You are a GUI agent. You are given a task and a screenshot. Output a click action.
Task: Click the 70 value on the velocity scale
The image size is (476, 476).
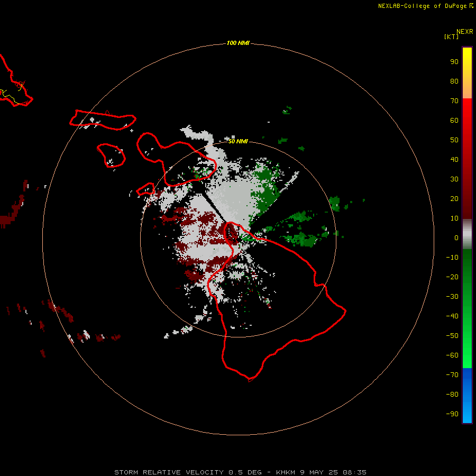coord(454,101)
